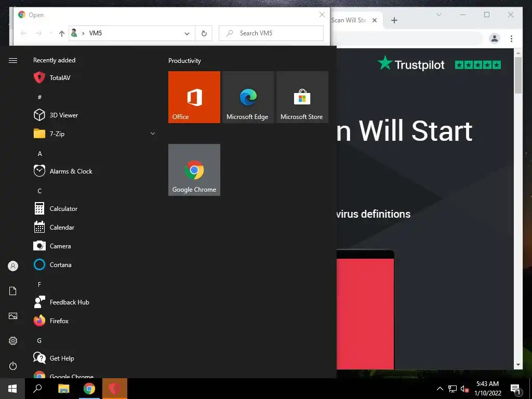Open address bar history dropdown in Open dialog
532x399 pixels.
(187, 33)
